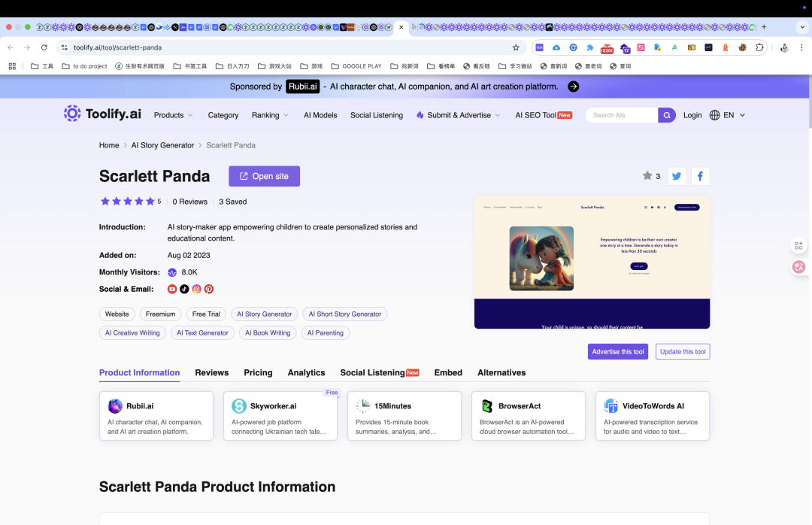
Task: Click the star save icon showing 3
Action: click(647, 176)
